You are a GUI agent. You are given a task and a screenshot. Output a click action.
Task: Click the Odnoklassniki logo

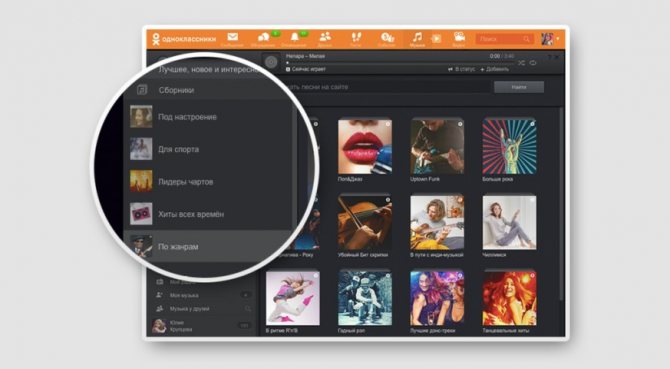(184, 39)
